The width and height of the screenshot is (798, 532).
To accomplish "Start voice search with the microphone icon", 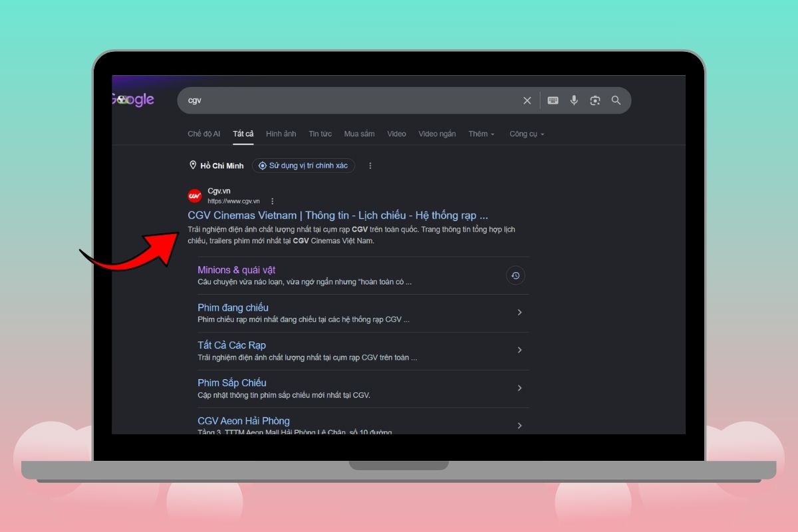I will click(574, 100).
